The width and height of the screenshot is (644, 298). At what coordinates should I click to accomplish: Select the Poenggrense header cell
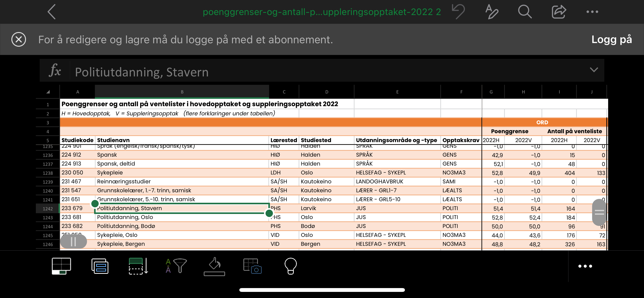point(509,131)
